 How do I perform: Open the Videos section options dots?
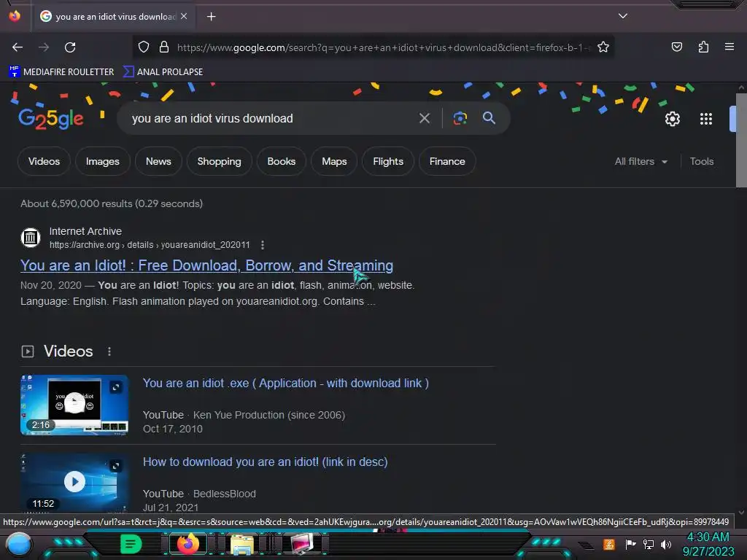click(109, 351)
